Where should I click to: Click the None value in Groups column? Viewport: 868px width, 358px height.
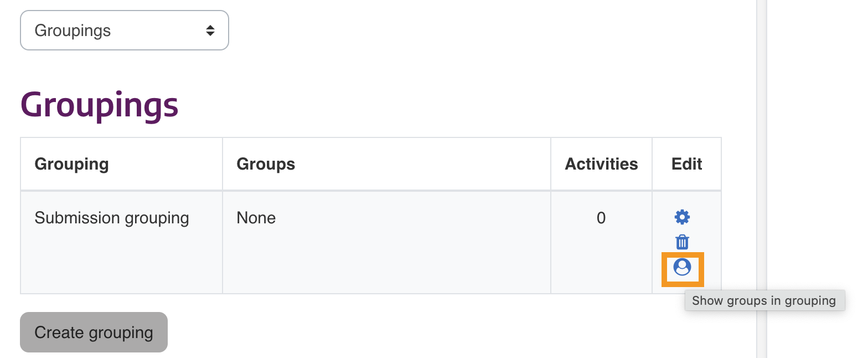pyautogui.click(x=256, y=218)
